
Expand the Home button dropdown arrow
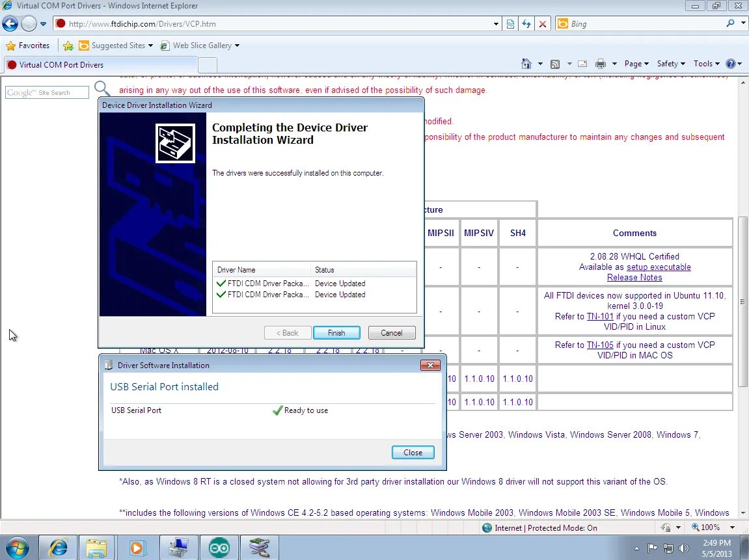coord(540,64)
